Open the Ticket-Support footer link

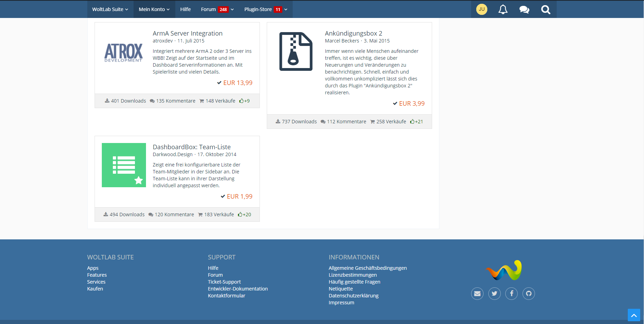pos(224,282)
